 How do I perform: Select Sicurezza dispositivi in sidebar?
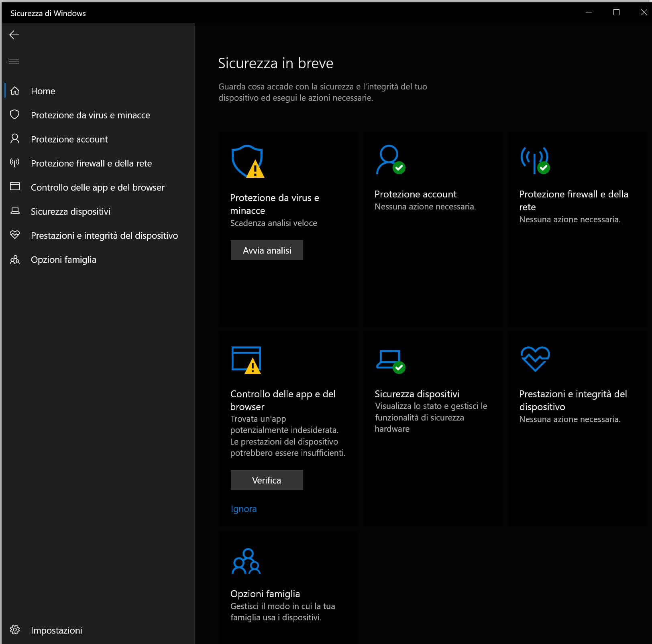[x=70, y=211]
